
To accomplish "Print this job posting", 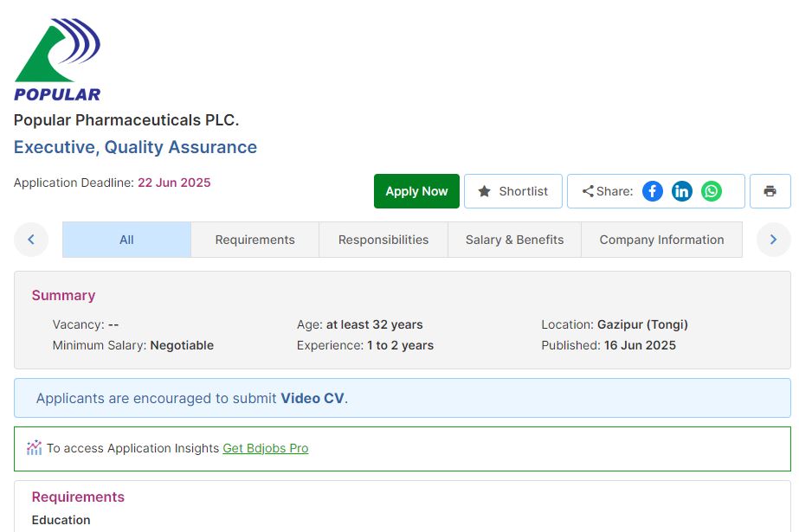I will (x=770, y=191).
